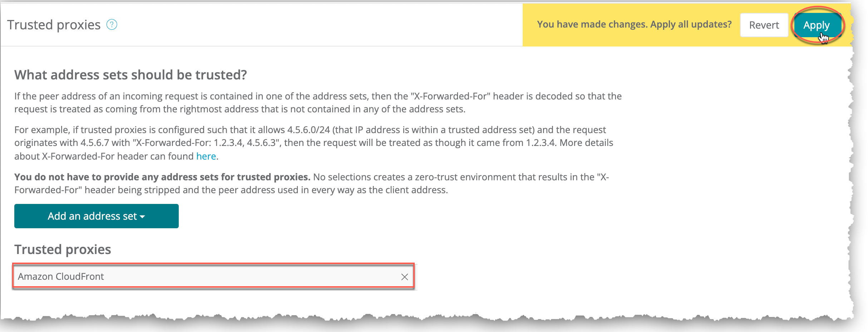Expand the Add an address set dropdown

click(96, 216)
